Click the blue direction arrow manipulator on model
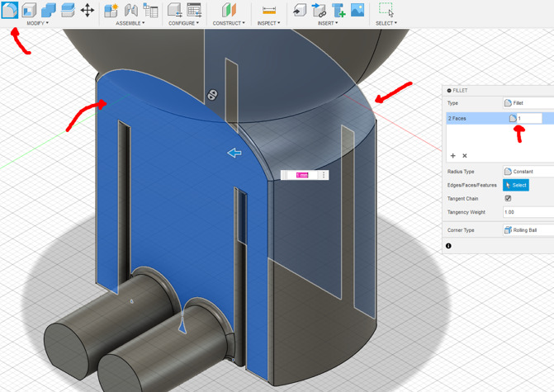The width and height of the screenshot is (554, 392). click(x=234, y=153)
